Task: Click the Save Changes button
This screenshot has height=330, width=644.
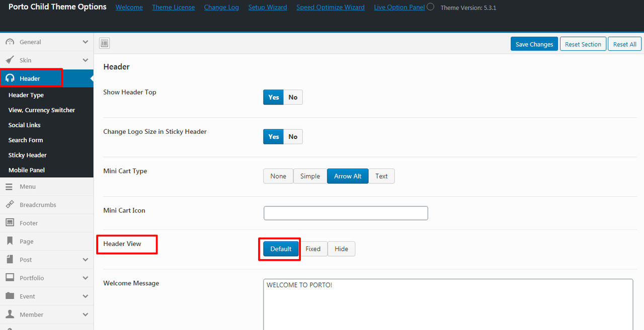Action: click(x=534, y=44)
